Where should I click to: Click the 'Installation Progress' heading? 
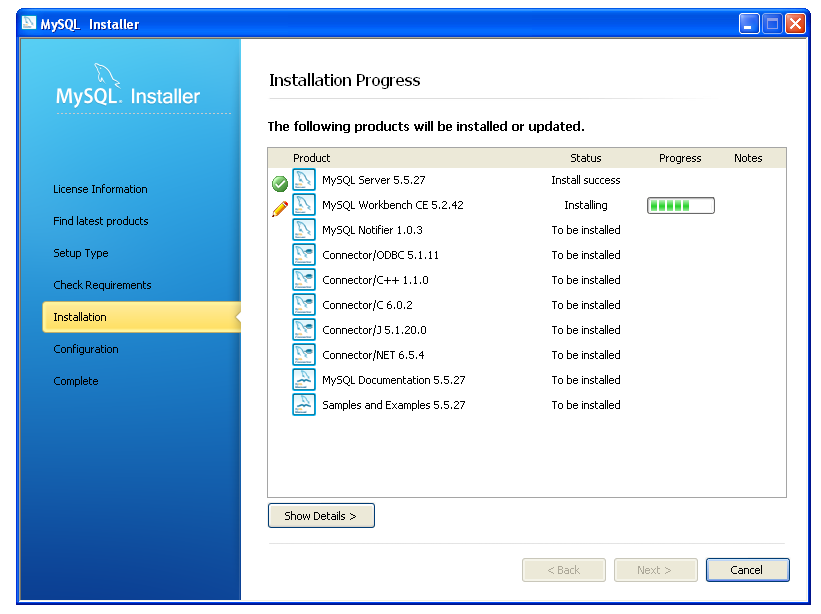coord(344,80)
